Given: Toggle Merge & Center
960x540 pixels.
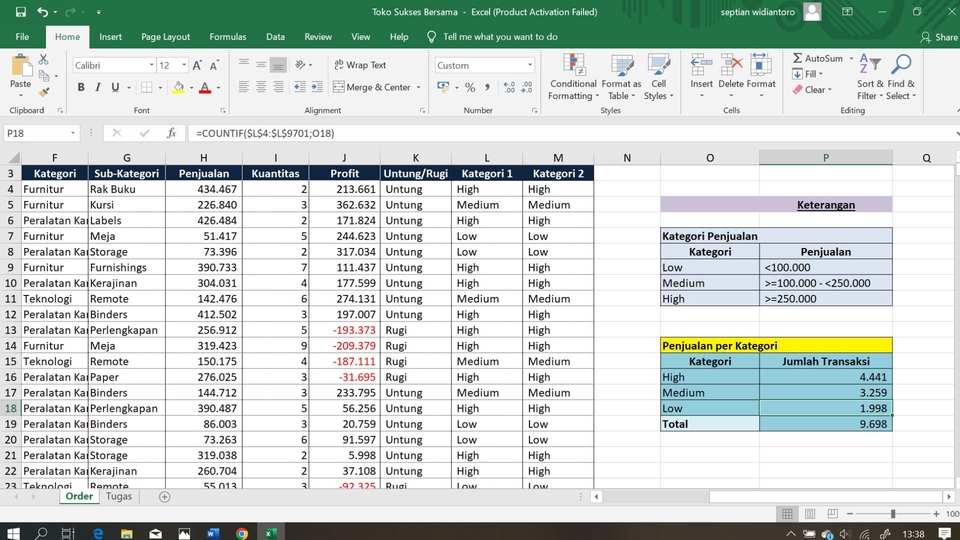Looking at the screenshot, I should [x=372, y=87].
